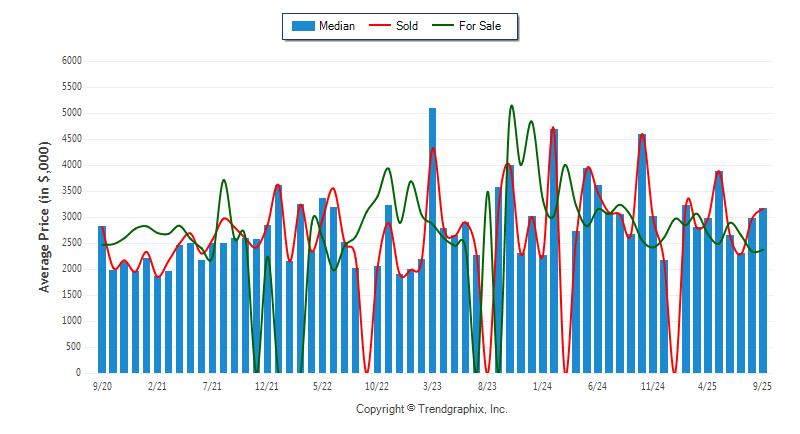Click the 12/21 x-axis label

267,385
